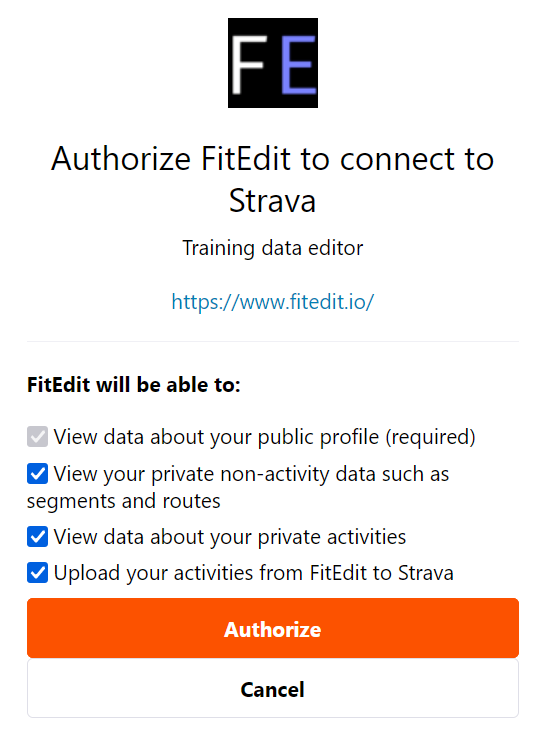Click the orange Authorize button
Viewport: 549px width, 730px height.
[273, 628]
